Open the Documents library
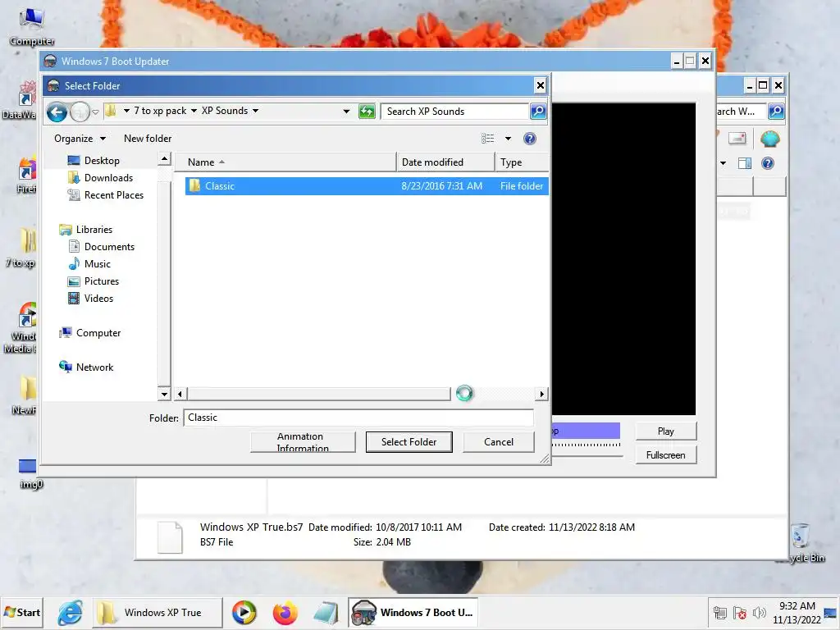 tap(109, 246)
